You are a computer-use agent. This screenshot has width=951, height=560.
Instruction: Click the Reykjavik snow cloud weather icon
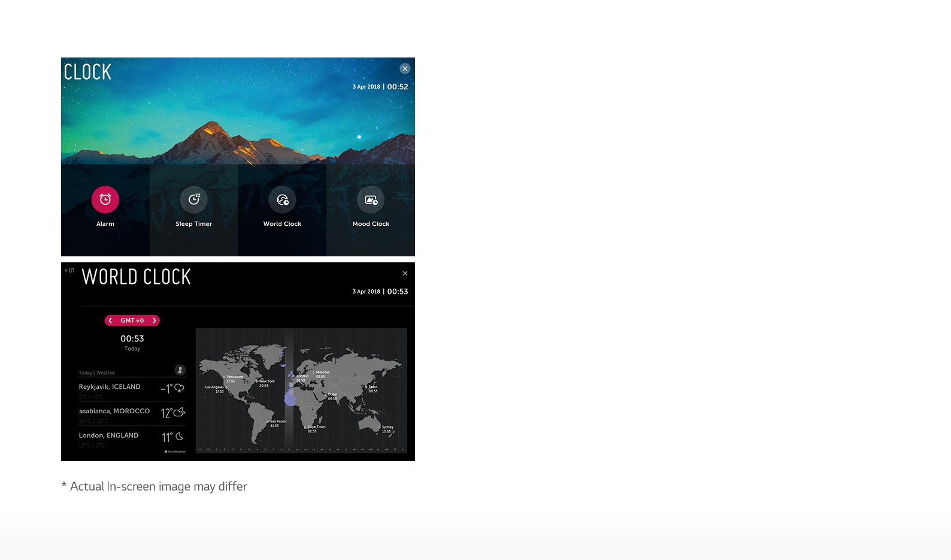pos(179,388)
